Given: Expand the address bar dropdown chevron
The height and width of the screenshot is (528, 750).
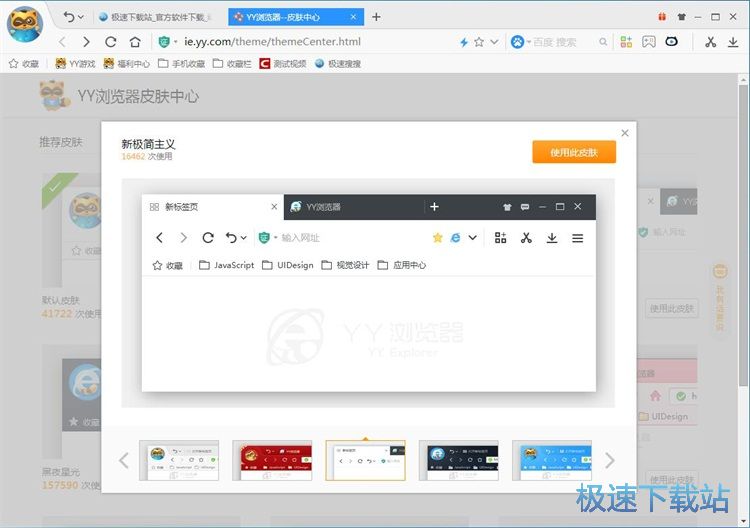Looking at the screenshot, I should tap(494, 42).
